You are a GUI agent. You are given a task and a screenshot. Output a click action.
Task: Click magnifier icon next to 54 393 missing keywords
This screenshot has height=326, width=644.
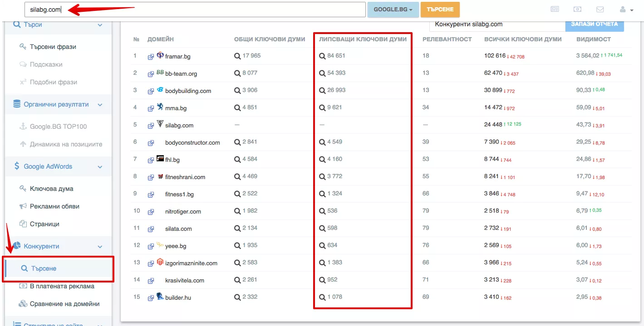pos(322,73)
